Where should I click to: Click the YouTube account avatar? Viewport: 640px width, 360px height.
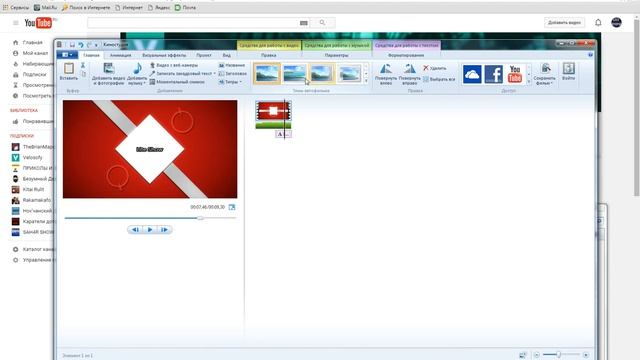pos(616,22)
